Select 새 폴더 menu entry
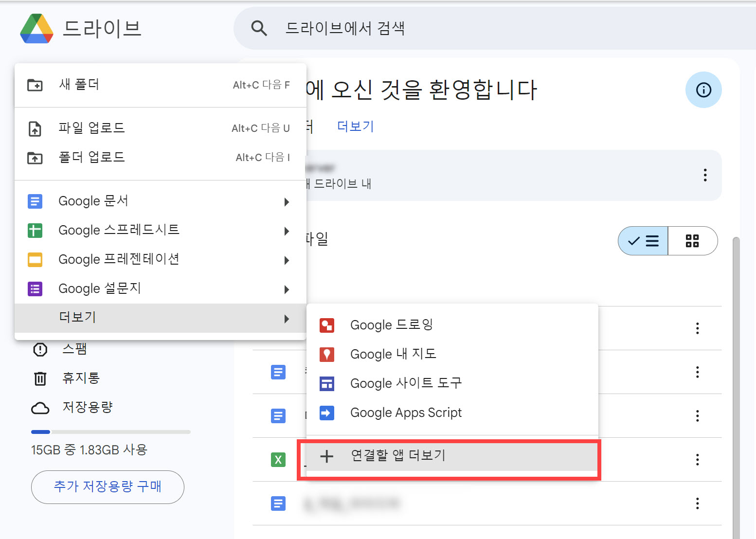The image size is (756, 539). click(x=161, y=85)
